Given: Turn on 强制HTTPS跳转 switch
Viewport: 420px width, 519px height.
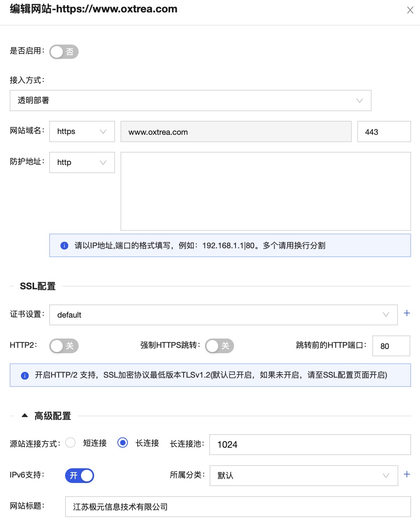Looking at the screenshot, I should [219, 346].
